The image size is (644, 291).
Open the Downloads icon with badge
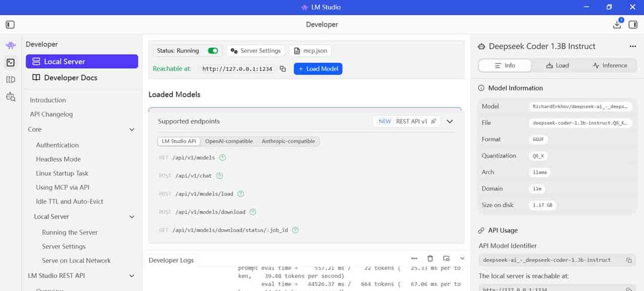(617, 24)
